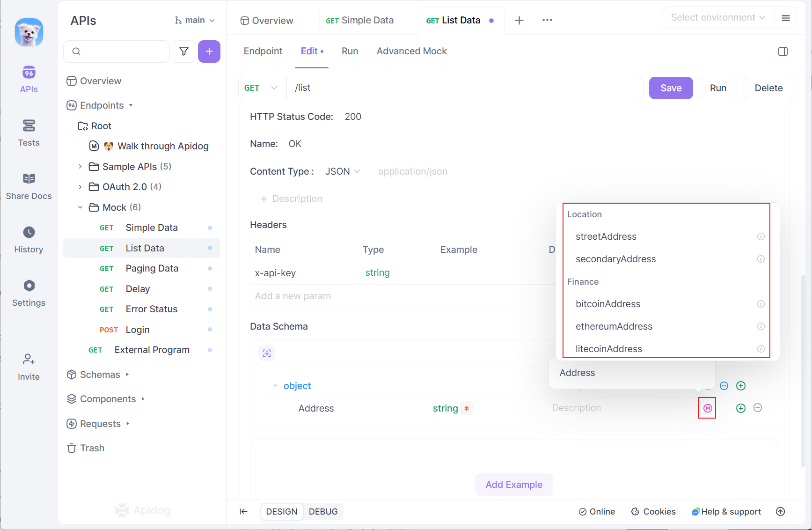Screen dimensions: 812x530
Task: Click the Save button
Action: 671,88
